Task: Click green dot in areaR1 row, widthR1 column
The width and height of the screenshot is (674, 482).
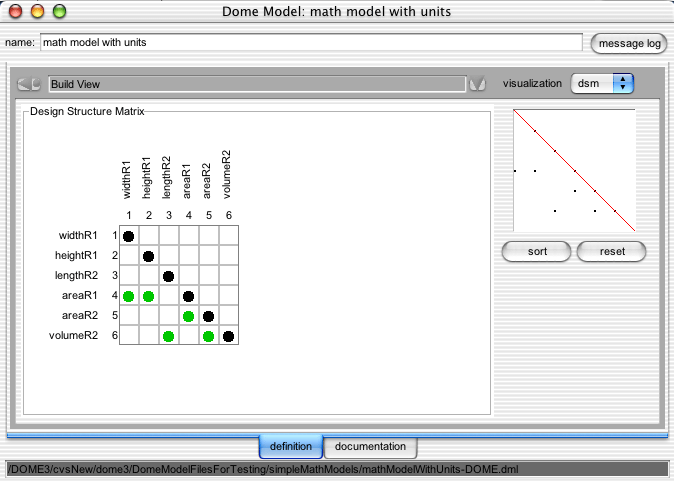Action: pos(129,296)
